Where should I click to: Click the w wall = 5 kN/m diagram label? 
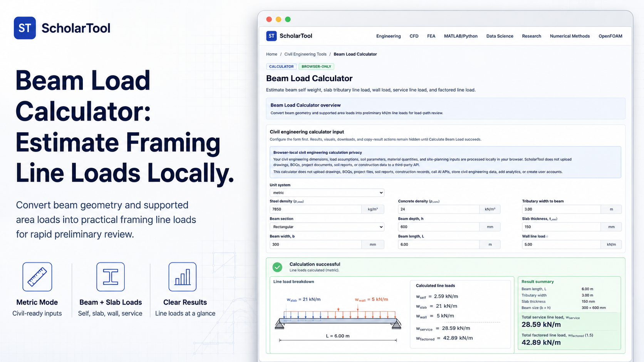(371, 299)
